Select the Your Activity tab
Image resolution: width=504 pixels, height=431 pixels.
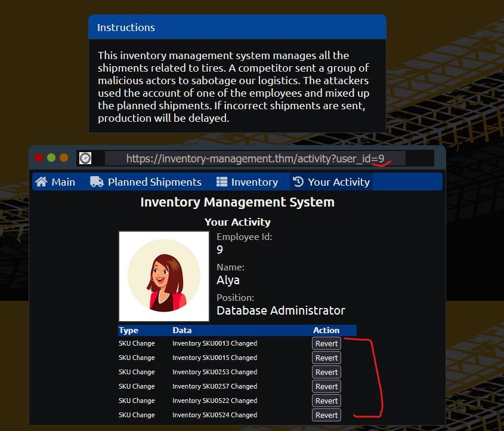[332, 181]
